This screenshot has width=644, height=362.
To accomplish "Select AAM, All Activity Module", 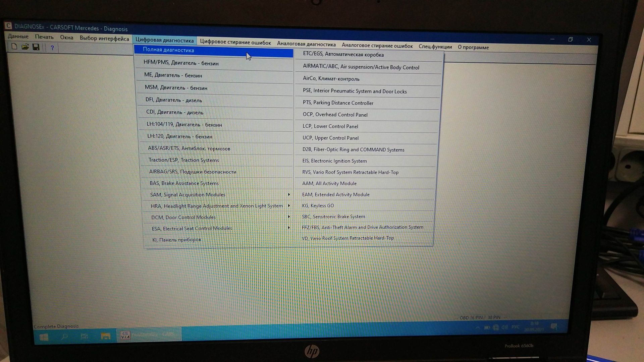I will (365, 184).
